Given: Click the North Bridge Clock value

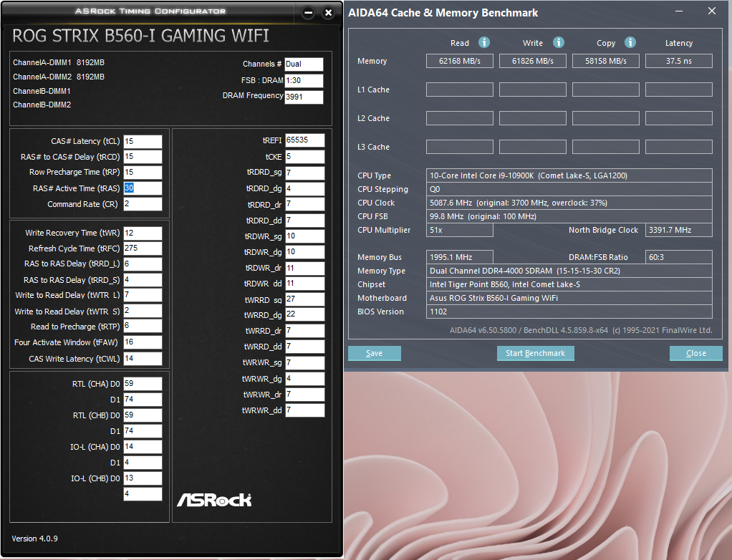Looking at the screenshot, I should 679,230.
